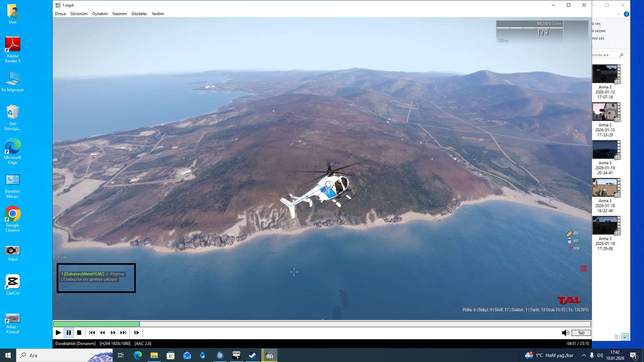
Task: Select the Arma 3 2026-01-12 17-07-18 video
Action: click(605, 82)
